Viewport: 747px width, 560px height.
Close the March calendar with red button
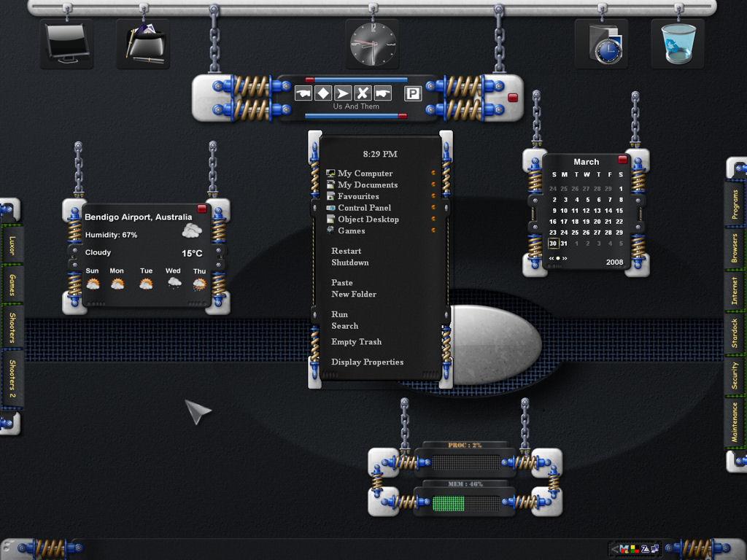pos(622,159)
